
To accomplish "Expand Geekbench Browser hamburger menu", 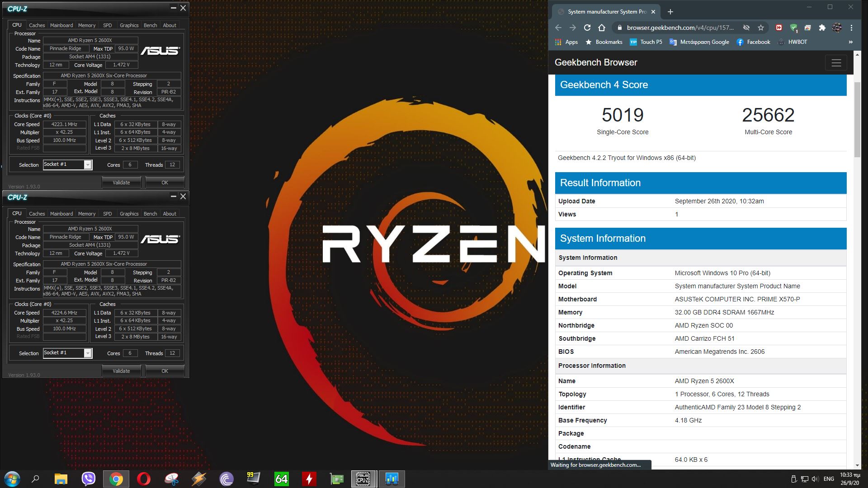I will coord(836,63).
